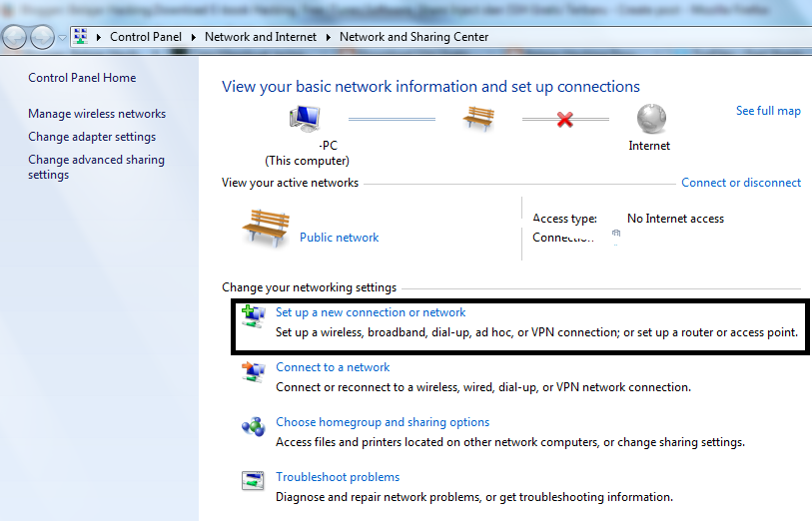The height and width of the screenshot is (521, 812).
Task: Click the Internet label under the globe
Action: tap(649, 146)
